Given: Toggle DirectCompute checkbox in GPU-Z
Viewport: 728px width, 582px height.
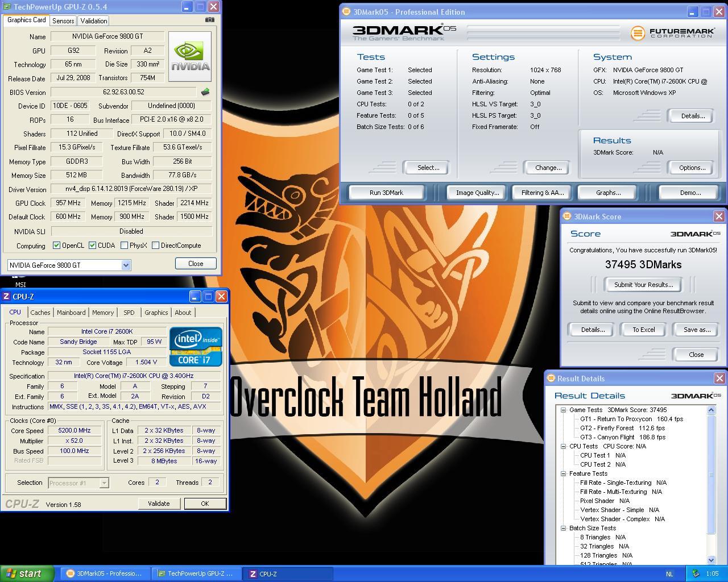Looking at the screenshot, I should (155, 246).
